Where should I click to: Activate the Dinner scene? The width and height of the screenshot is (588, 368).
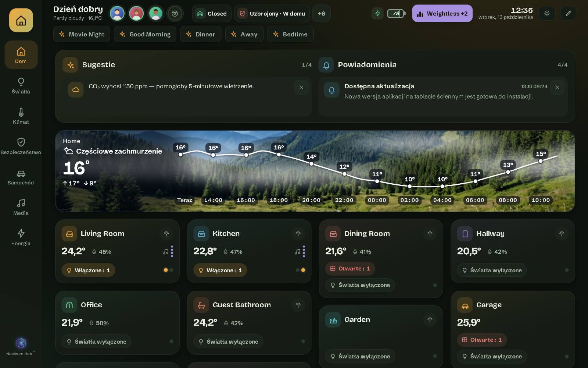[x=201, y=34]
